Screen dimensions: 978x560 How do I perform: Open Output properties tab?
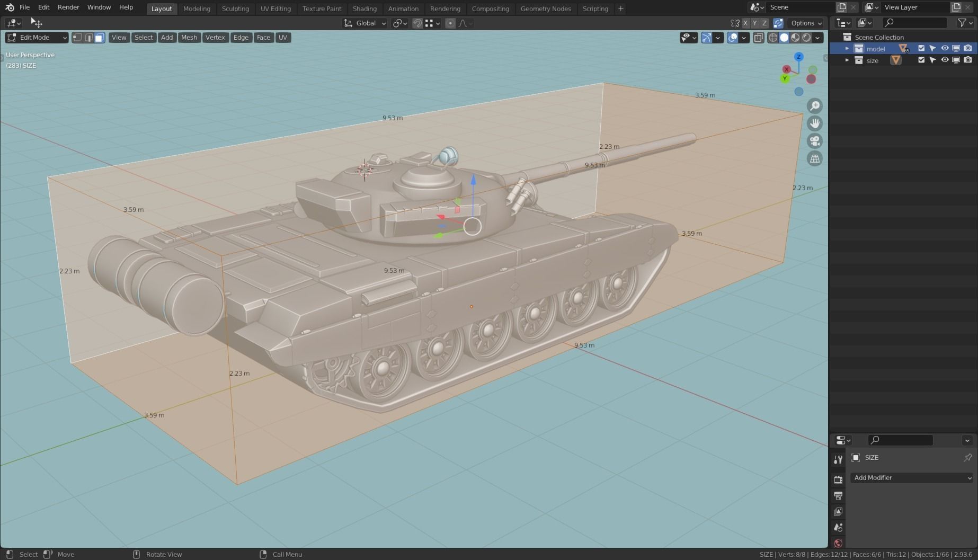[x=838, y=496]
